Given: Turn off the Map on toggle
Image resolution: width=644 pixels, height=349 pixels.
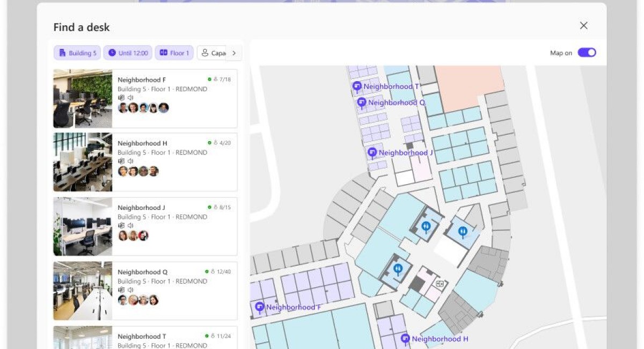Looking at the screenshot, I should 588,52.
